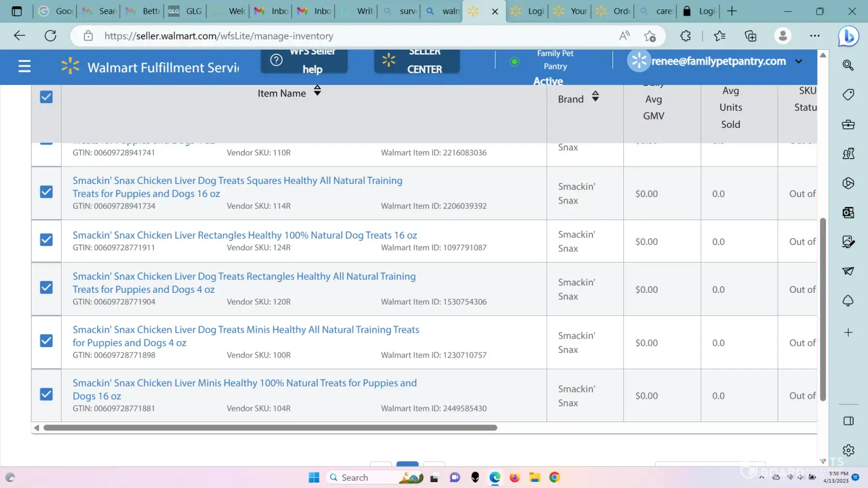Image resolution: width=868 pixels, height=488 pixels.
Task: Open the hamburger navigation menu
Action: tap(24, 66)
